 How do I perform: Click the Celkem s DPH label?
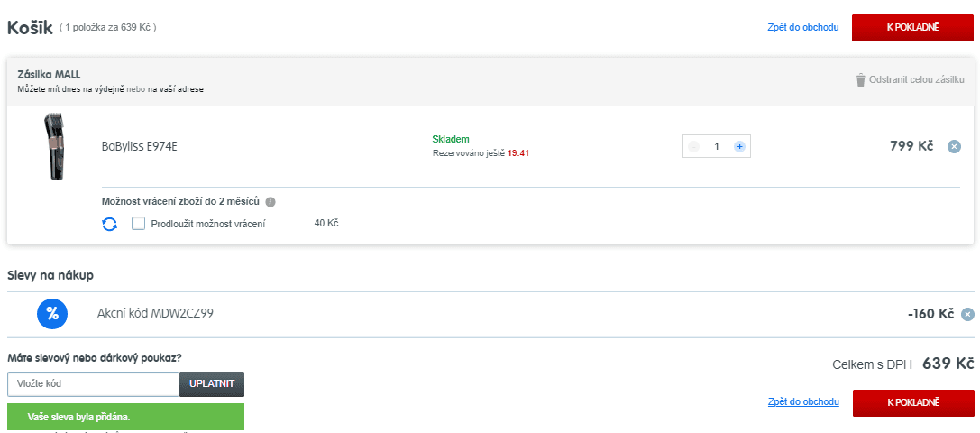click(872, 364)
